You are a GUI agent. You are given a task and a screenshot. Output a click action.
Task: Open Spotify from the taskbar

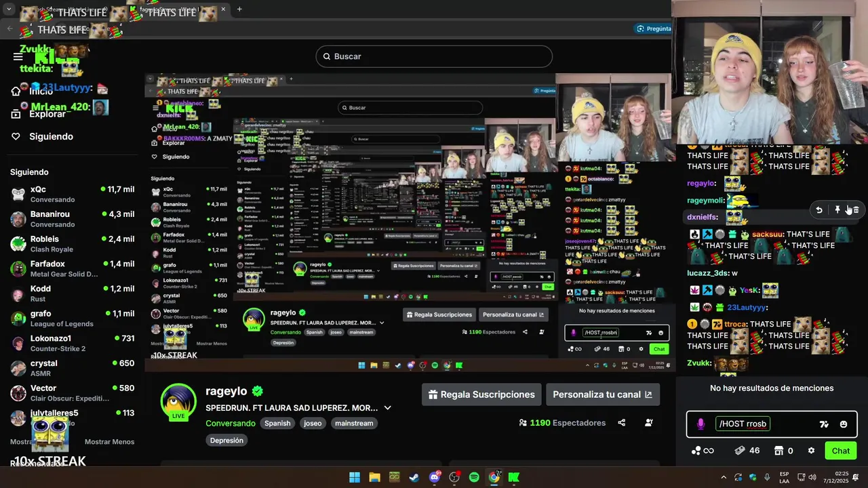[x=474, y=477]
